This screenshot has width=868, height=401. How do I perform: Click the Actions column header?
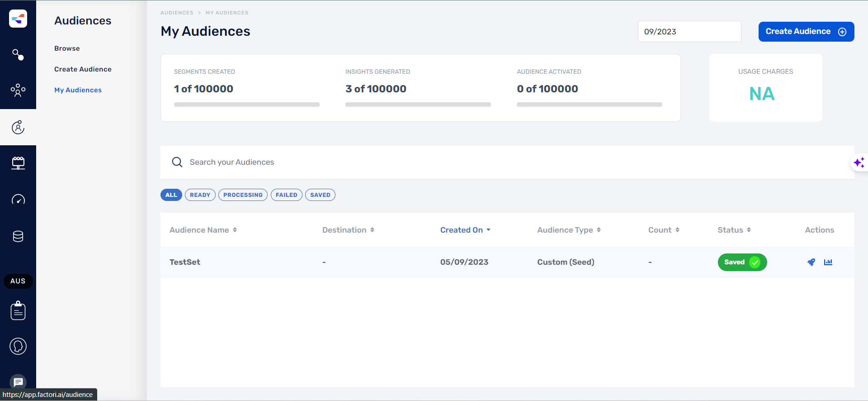click(x=820, y=230)
